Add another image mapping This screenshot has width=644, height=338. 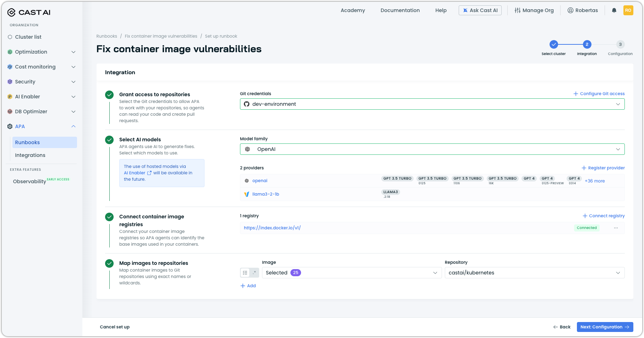[x=248, y=286]
